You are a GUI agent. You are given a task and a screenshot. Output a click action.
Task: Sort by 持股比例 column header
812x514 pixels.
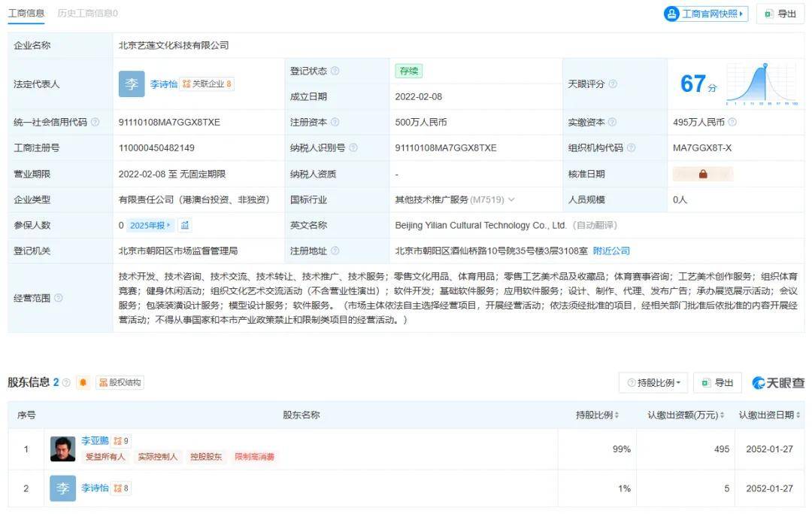[x=597, y=415]
